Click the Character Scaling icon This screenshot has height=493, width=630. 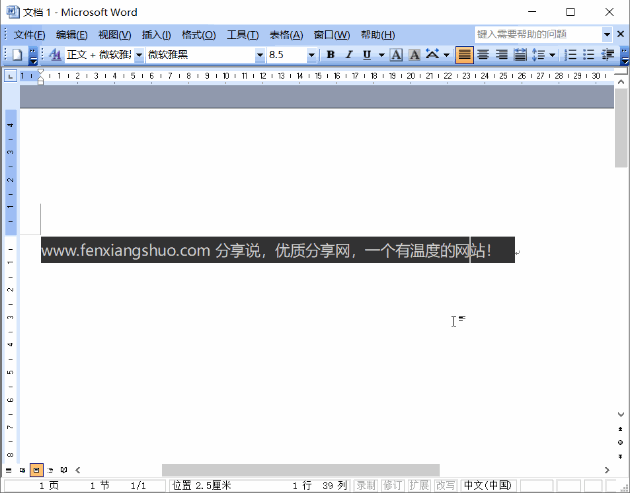(x=432, y=54)
